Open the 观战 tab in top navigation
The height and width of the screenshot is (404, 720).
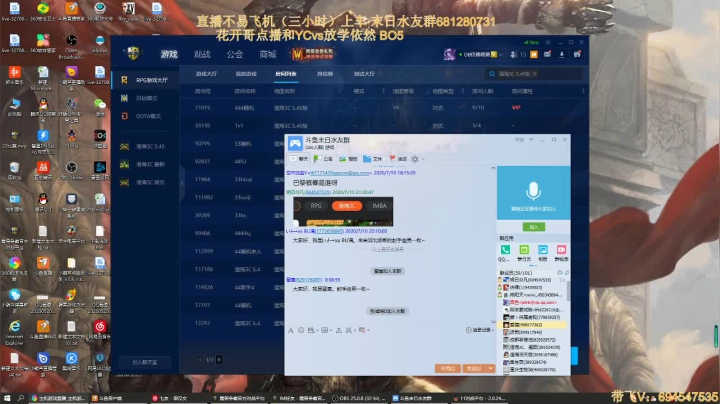(x=202, y=54)
